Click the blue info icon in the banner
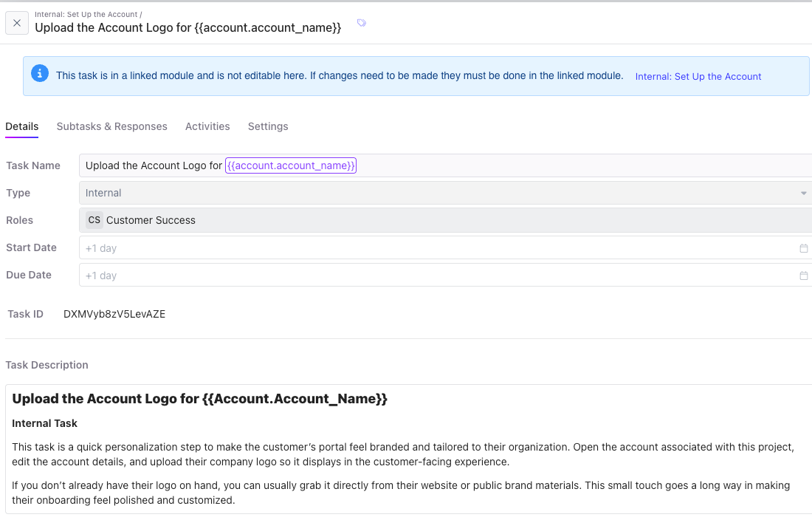 pyautogui.click(x=40, y=75)
